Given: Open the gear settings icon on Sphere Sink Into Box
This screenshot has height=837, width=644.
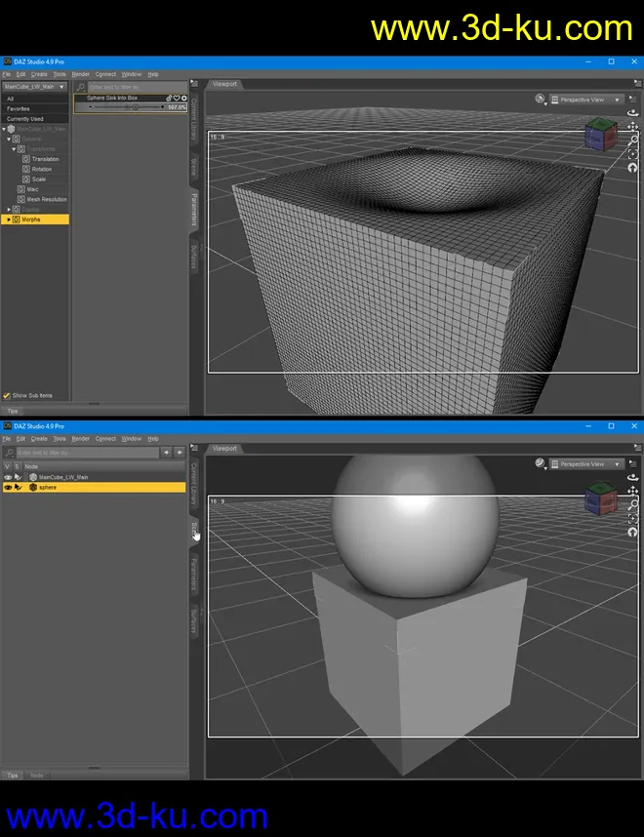Looking at the screenshot, I should click(x=183, y=99).
